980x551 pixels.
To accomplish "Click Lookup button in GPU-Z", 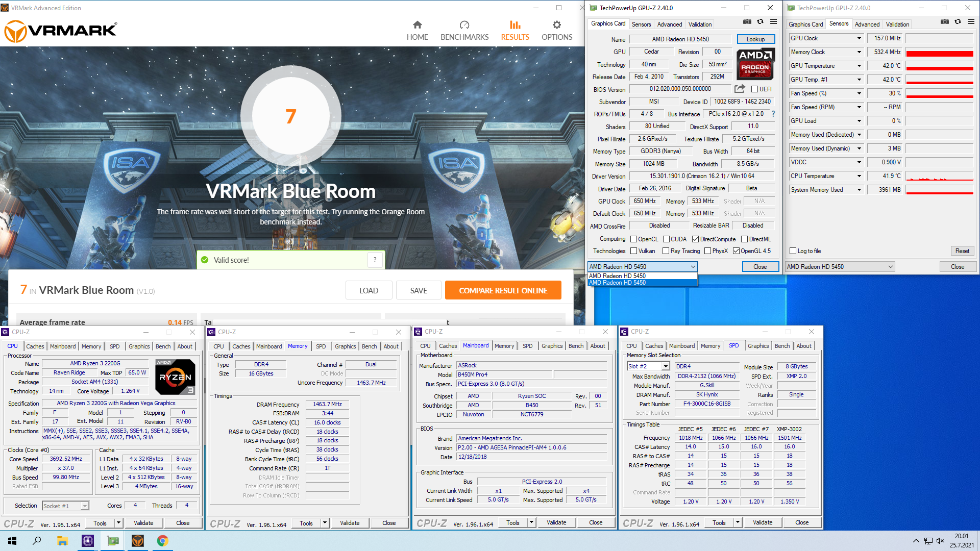I will coord(755,39).
